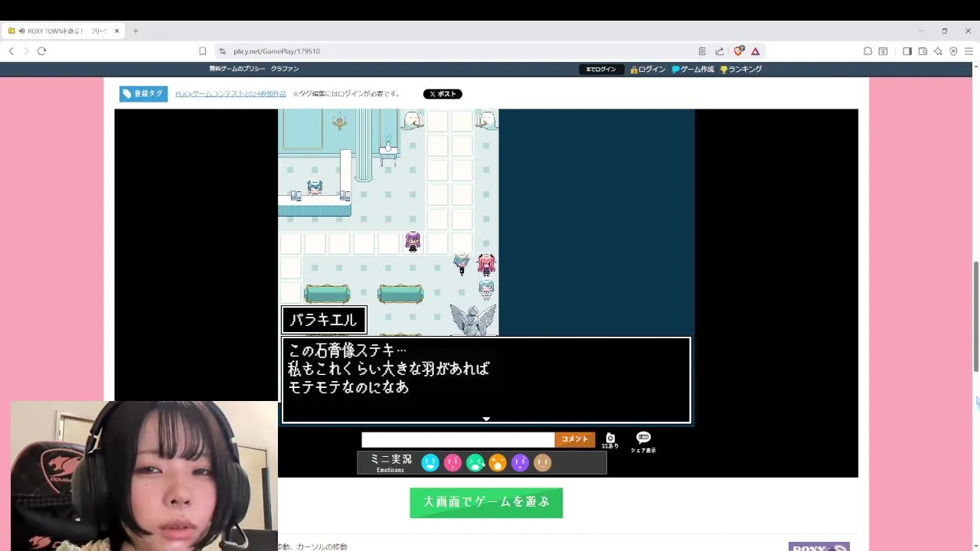Toggle the browser sidebar panel icon
980x551 pixels.
[907, 51]
